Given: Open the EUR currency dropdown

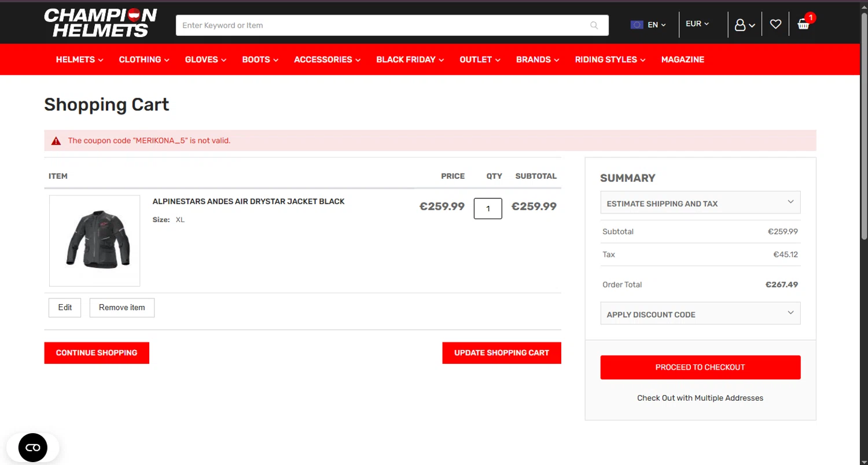Looking at the screenshot, I should [697, 24].
